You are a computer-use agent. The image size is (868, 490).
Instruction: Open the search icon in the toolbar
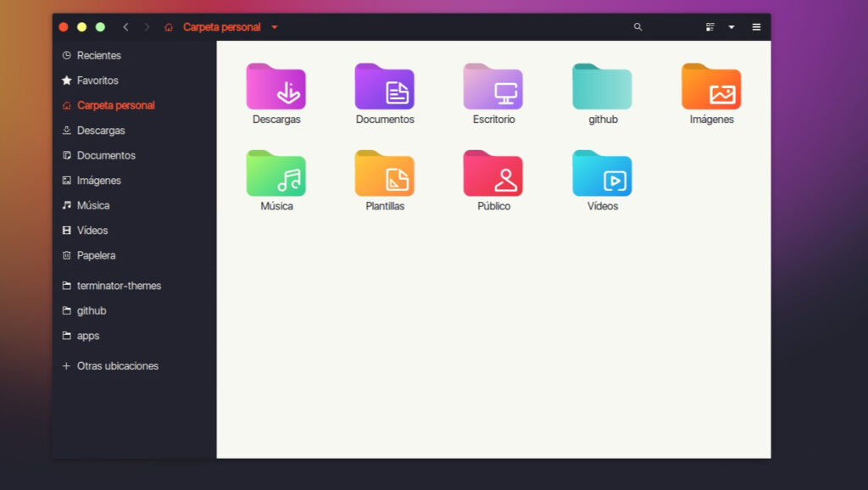(x=637, y=26)
